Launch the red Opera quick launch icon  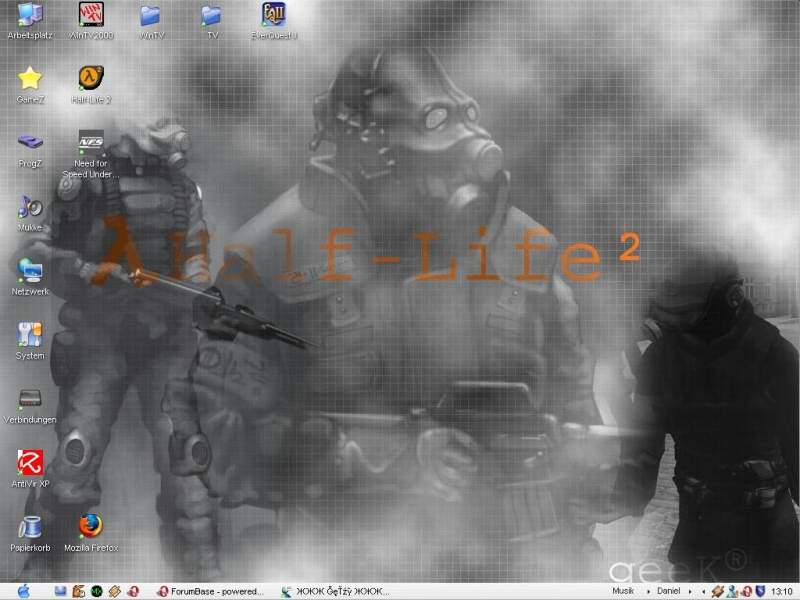tap(133, 591)
